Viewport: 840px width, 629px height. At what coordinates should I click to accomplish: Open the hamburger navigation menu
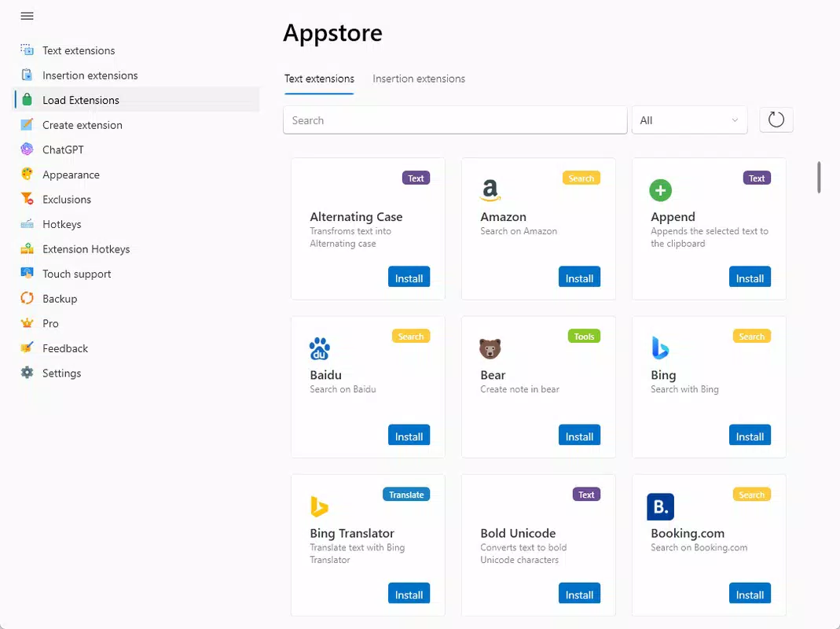pos(27,16)
